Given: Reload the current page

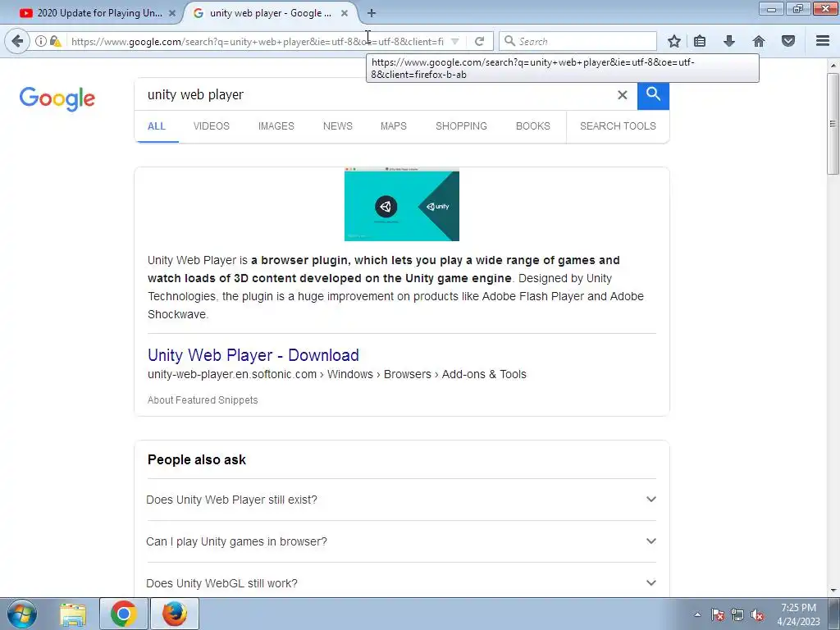Looking at the screenshot, I should 479,41.
